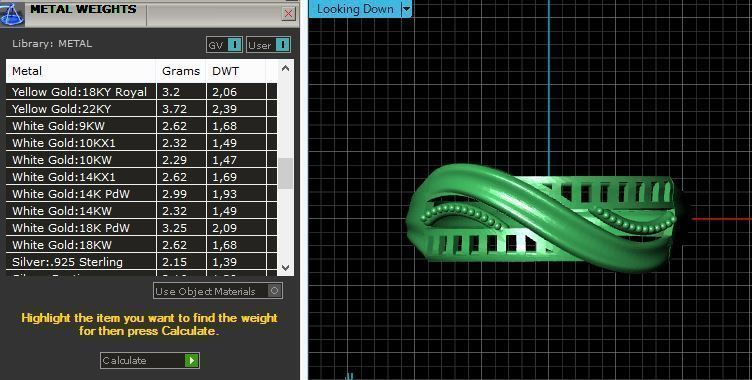Click the green Calculate arrow icon

191,360
